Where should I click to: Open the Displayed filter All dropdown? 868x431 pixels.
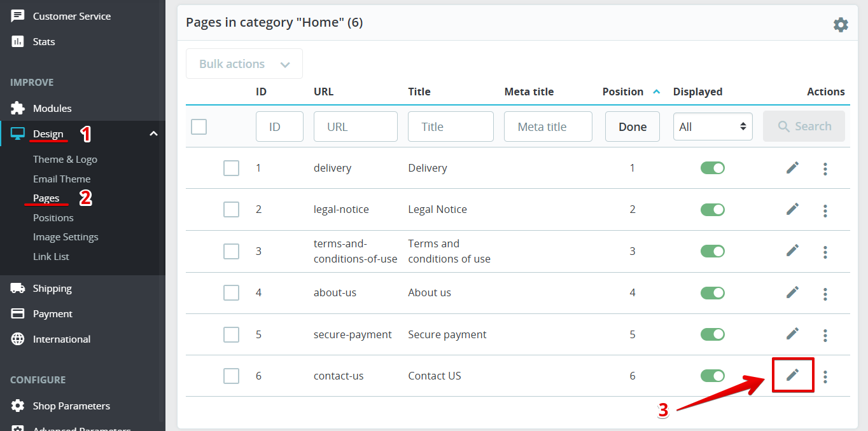click(713, 127)
